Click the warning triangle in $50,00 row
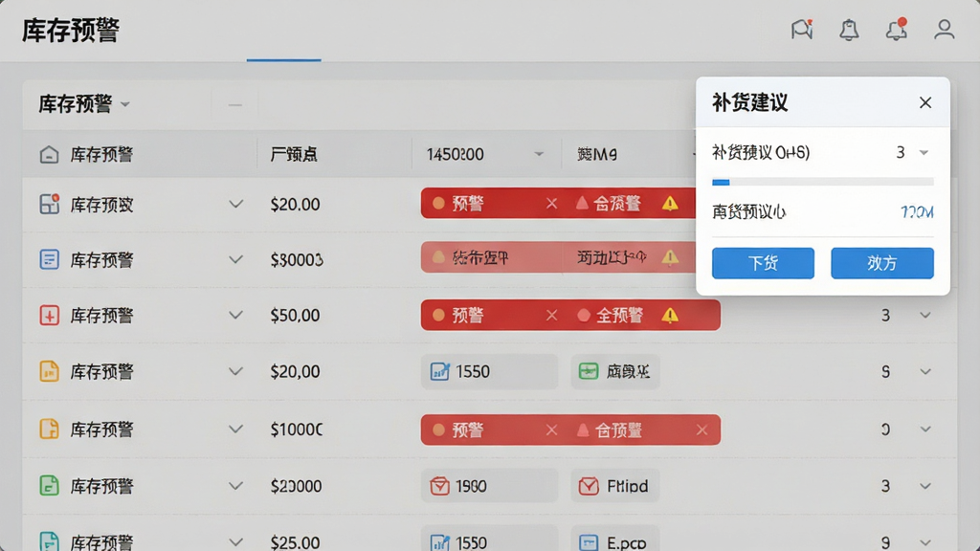Image resolution: width=980 pixels, height=551 pixels. coord(670,315)
